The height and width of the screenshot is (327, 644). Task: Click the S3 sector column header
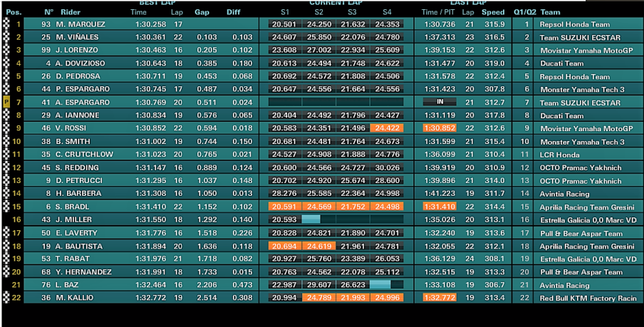352,12
